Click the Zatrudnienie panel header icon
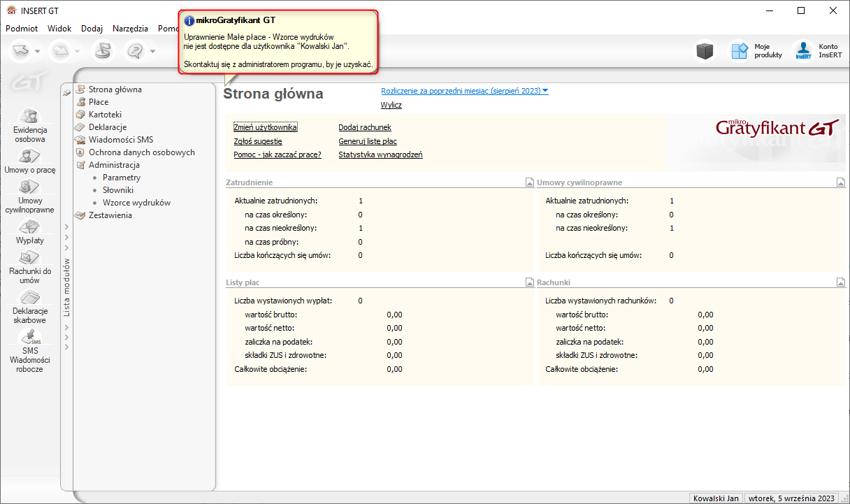The height and width of the screenshot is (504, 850). pyautogui.click(x=530, y=183)
